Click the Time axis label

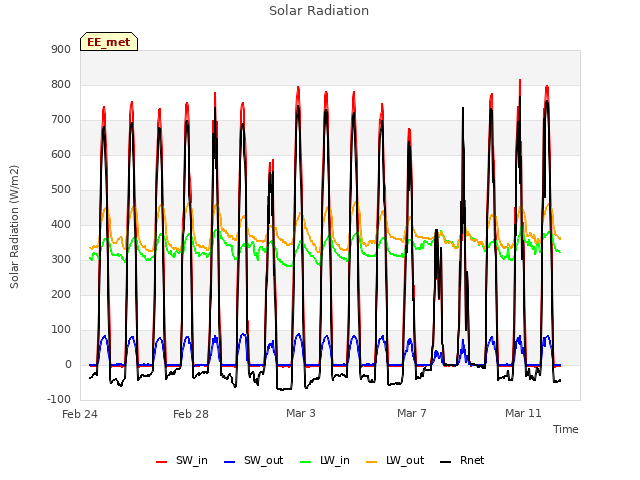tap(566, 429)
